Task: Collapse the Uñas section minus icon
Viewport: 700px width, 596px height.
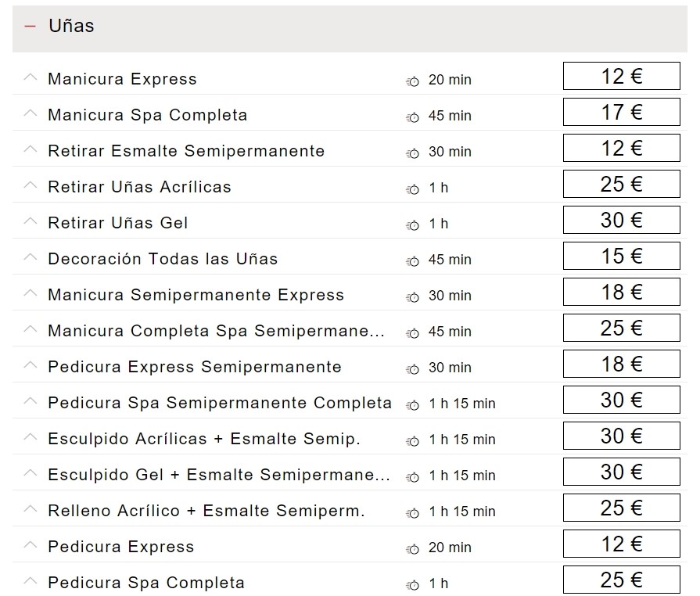Action: coord(31,26)
